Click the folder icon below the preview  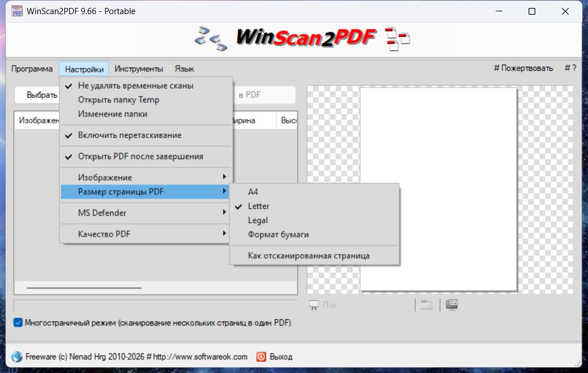427,305
